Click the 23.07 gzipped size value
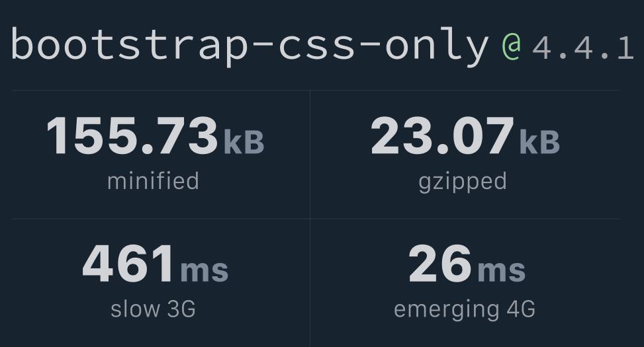Viewport: 644px width, 347px height. (x=442, y=135)
